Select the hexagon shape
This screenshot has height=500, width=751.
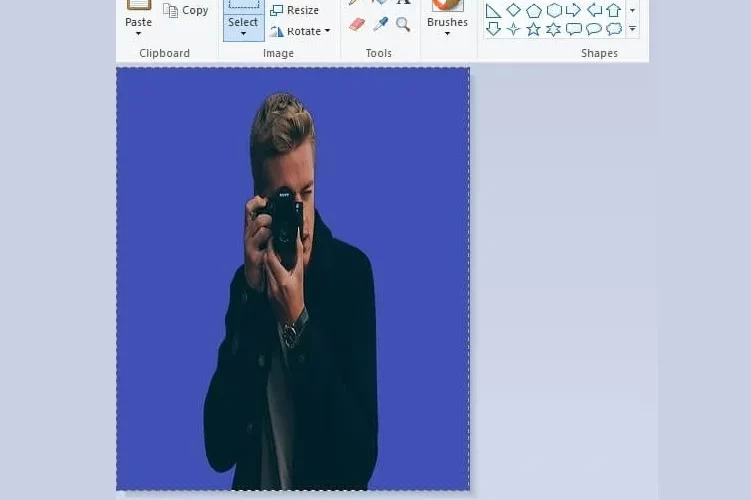(554, 10)
